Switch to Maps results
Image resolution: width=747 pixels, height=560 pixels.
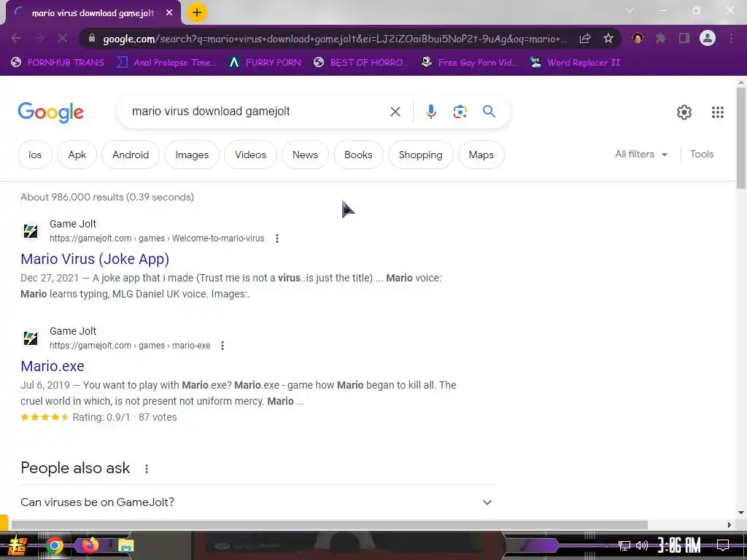point(481,155)
